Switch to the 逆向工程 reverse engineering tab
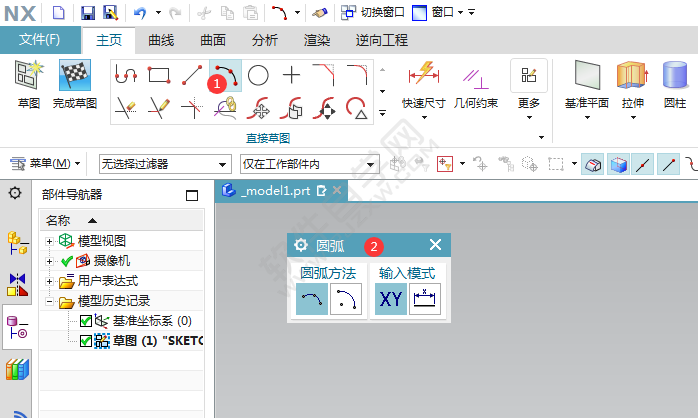Viewport: 698px width, 418px height. pyautogui.click(x=381, y=40)
